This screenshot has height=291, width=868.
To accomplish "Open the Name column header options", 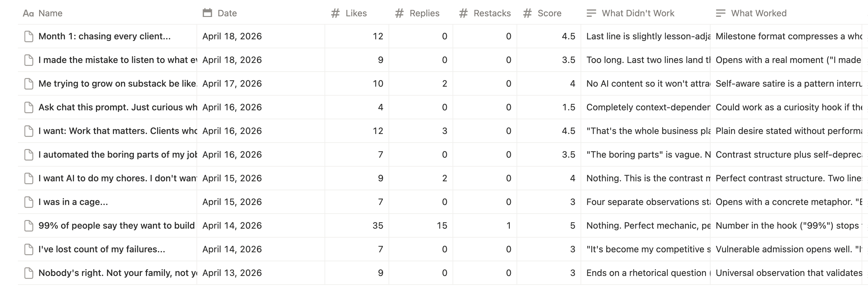I will [x=107, y=13].
